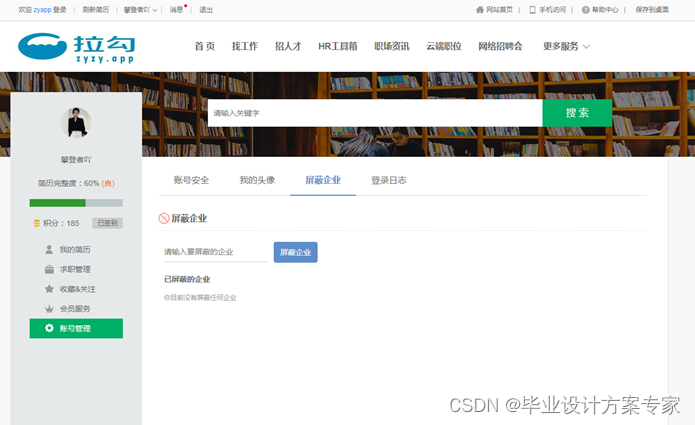Screen dimensions: 695x425
Task: Click the 你目前没有屏蔽任何企业 message
Action: 200,298
